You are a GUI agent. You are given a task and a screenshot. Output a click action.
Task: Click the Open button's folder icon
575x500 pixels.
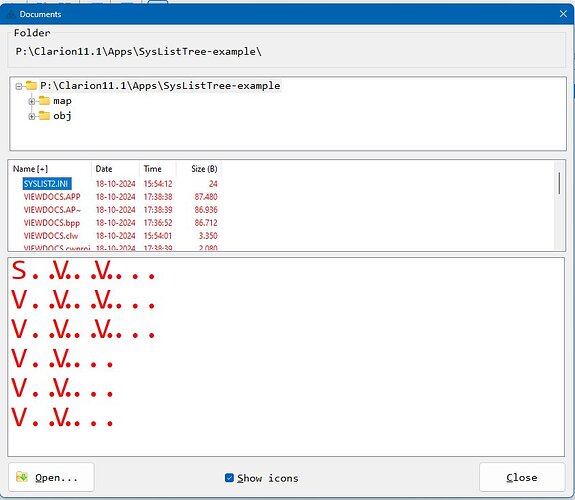(x=22, y=477)
